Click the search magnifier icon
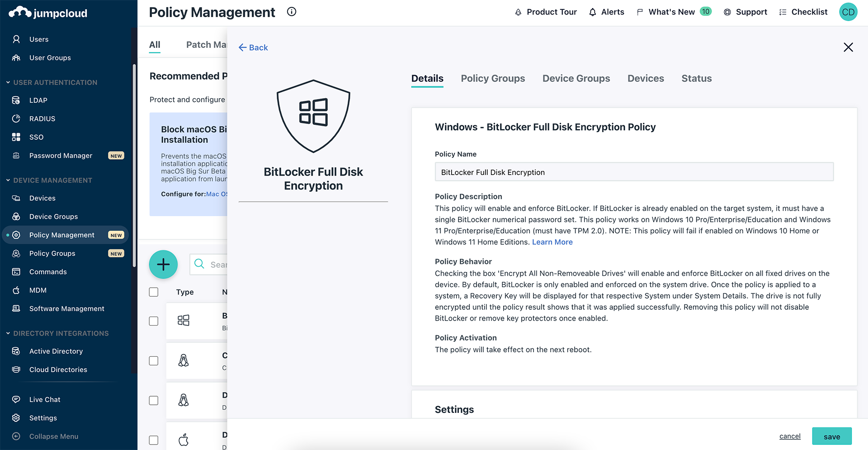Image resolution: width=868 pixels, height=450 pixels. [x=199, y=264]
